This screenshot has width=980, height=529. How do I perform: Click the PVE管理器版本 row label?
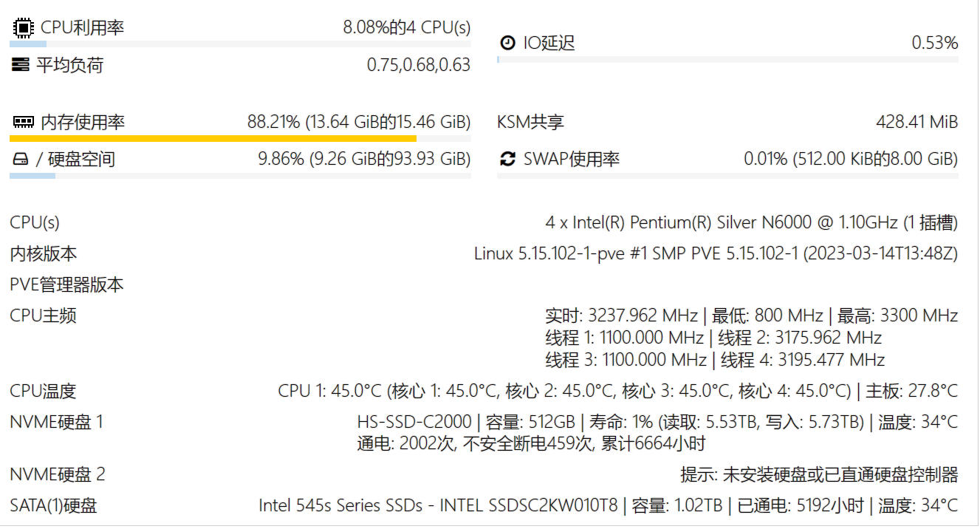pyautogui.click(x=66, y=284)
